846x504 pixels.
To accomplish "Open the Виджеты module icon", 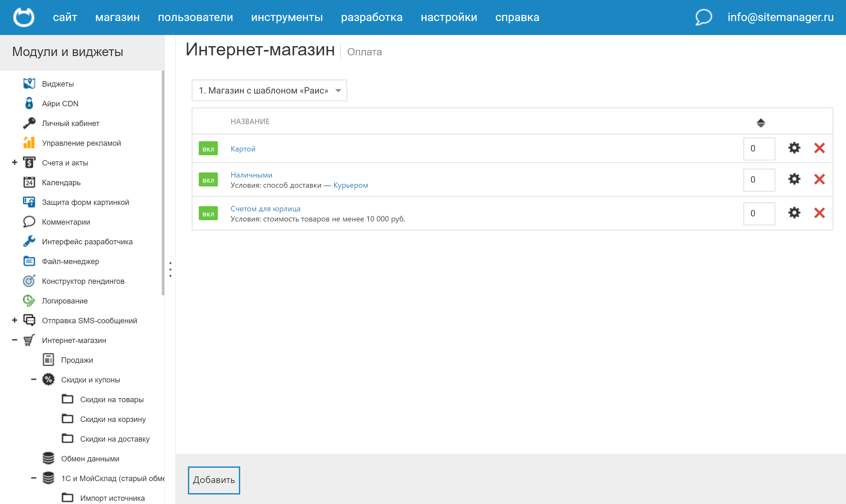I will click(29, 84).
